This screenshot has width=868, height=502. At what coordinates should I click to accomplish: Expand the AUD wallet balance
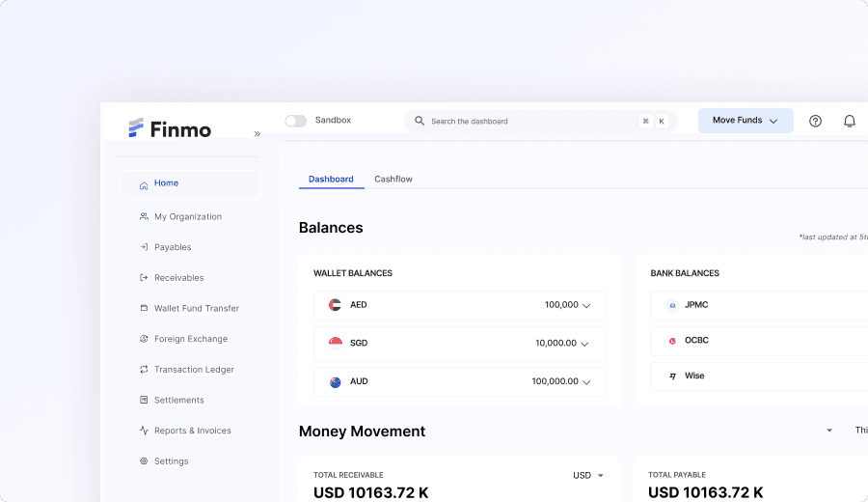586,381
